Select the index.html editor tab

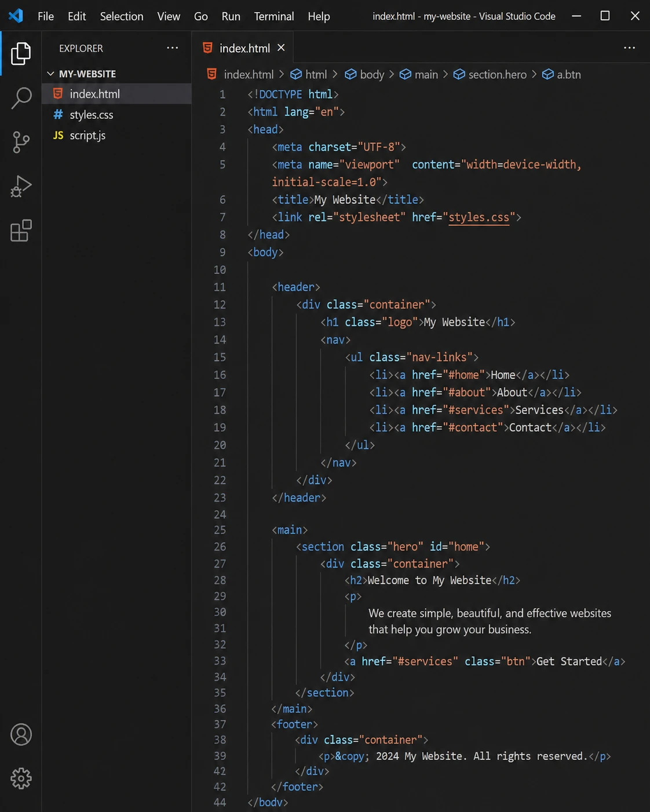[x=244, y=48]
